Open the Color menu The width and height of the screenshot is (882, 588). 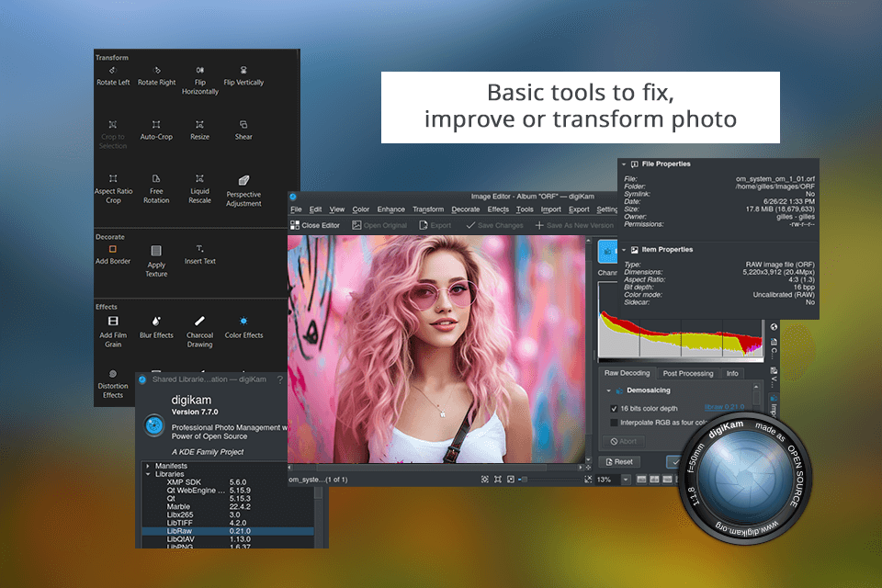360,209
